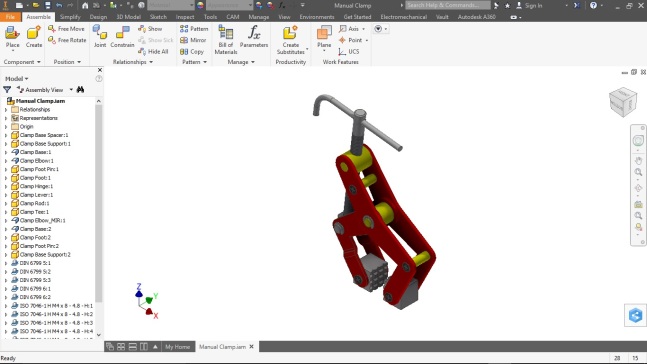Close the Manual Clamp.iam document tab

[x=251, y=347]
